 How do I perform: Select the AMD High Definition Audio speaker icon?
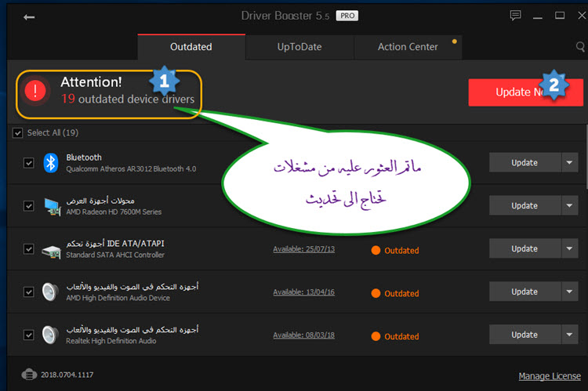coord(50,292)
